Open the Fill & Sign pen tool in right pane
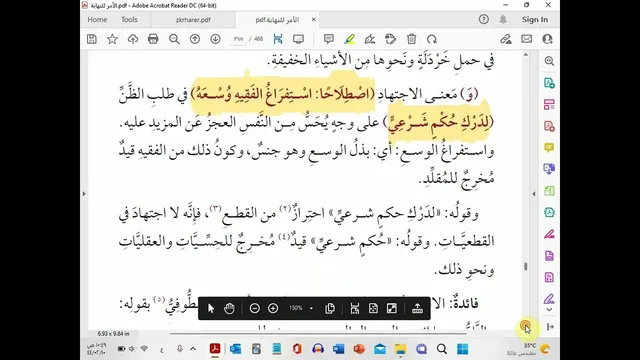 coord(549,234)
